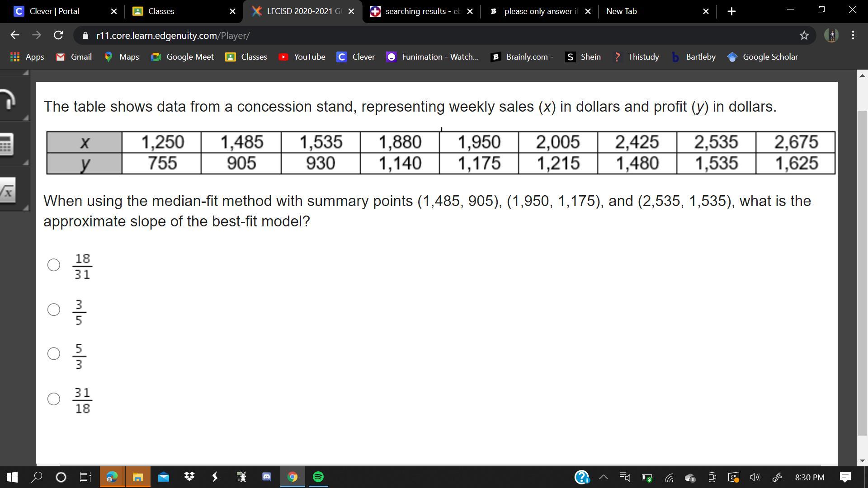
Task: Open the Edgenuity calculator tool
Action: [6, 145]
